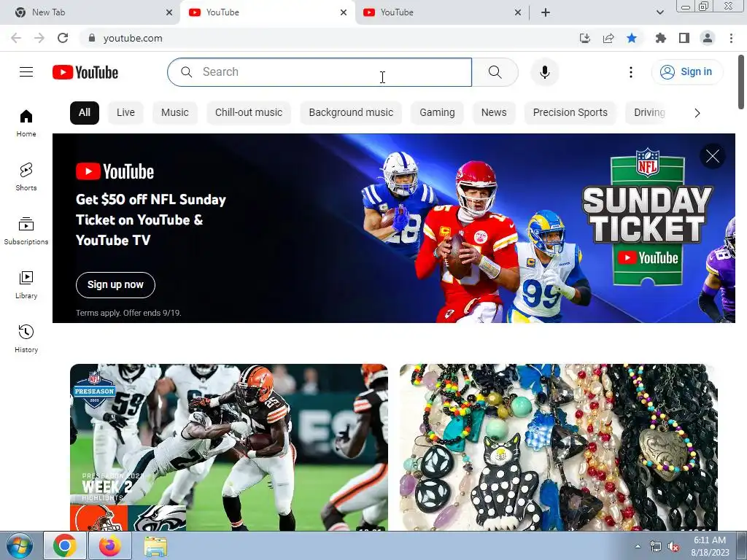Viewport: 747px width, 560px height.
Task: Select the Gaming filter chip
Action: [438, 113]
